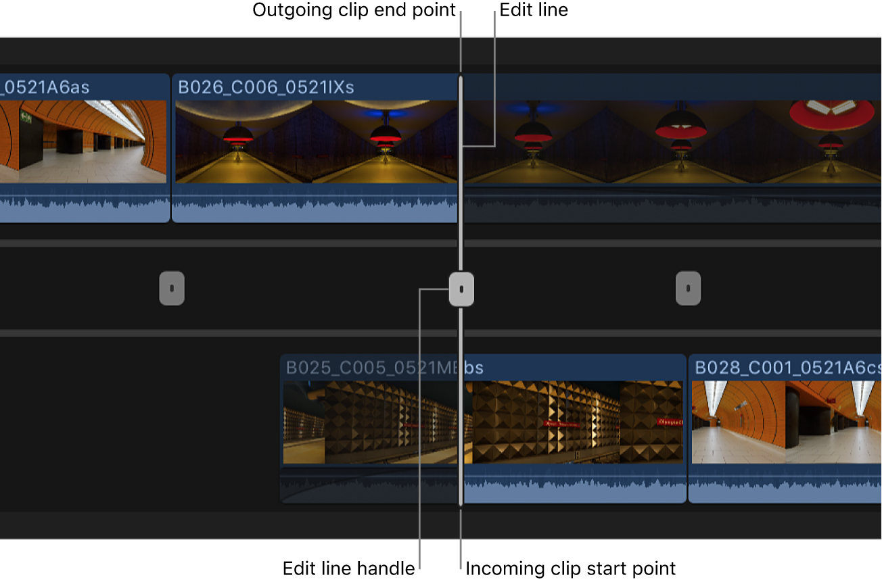Viewport: 882px width, 588px height.
Task: Select the left trim handle in the center strip
Action: pos(172,288)
